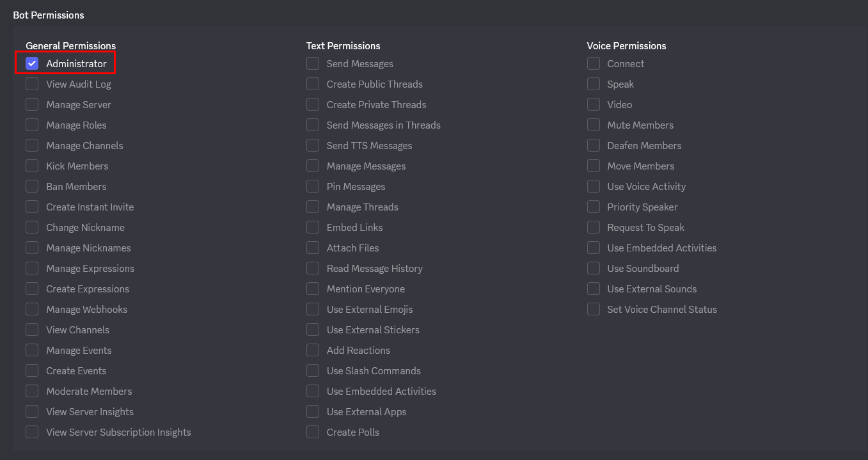Select the Priority Speaker checkbox
The width and height of the screenshot is (868, 460).
click(x=594, y=207)
